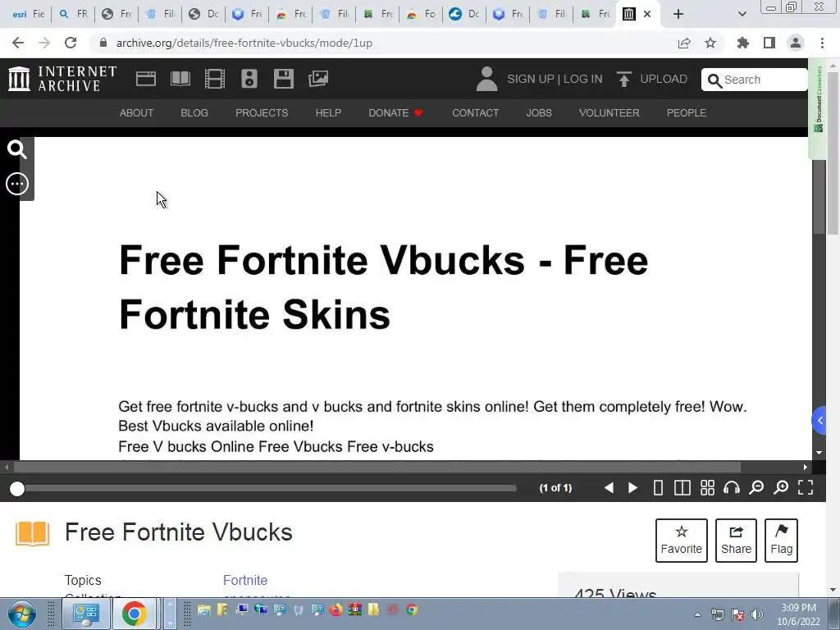This screenshot has width=840, height=630.
Task: Open the DONATE menu item
Action: coord(395,113)
